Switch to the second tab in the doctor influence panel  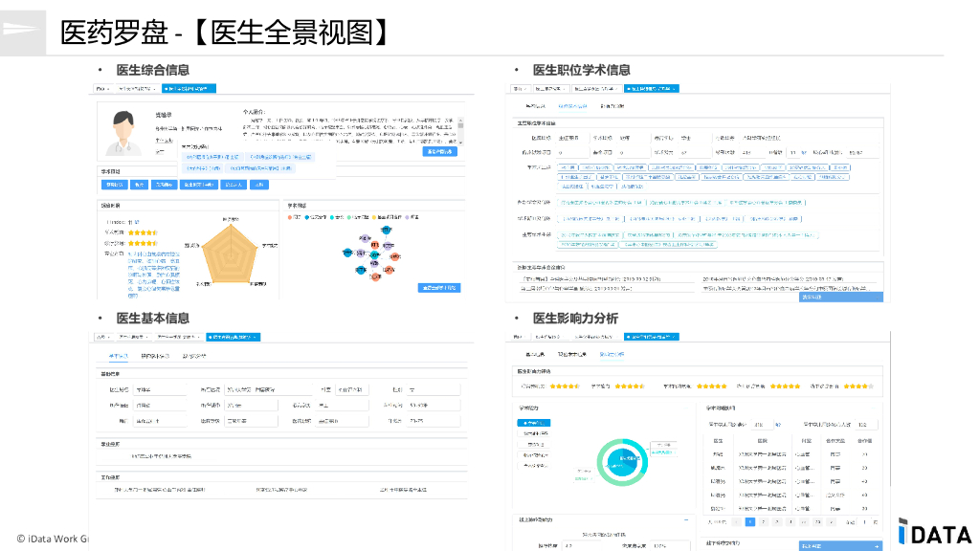pos(571,354)
